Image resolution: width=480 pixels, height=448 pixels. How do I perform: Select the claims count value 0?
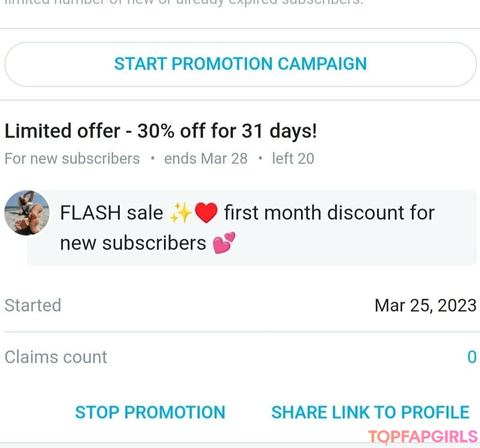pyautogui.click(x=472, y=357)
